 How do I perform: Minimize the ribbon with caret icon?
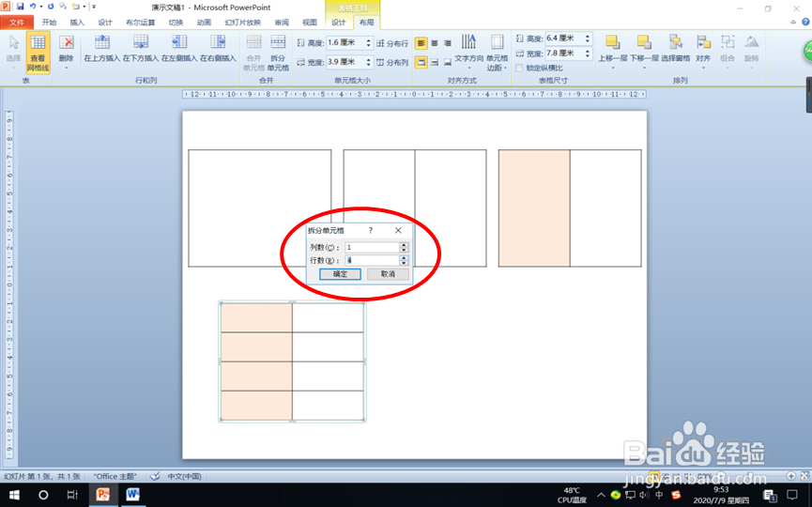point(793,22)
